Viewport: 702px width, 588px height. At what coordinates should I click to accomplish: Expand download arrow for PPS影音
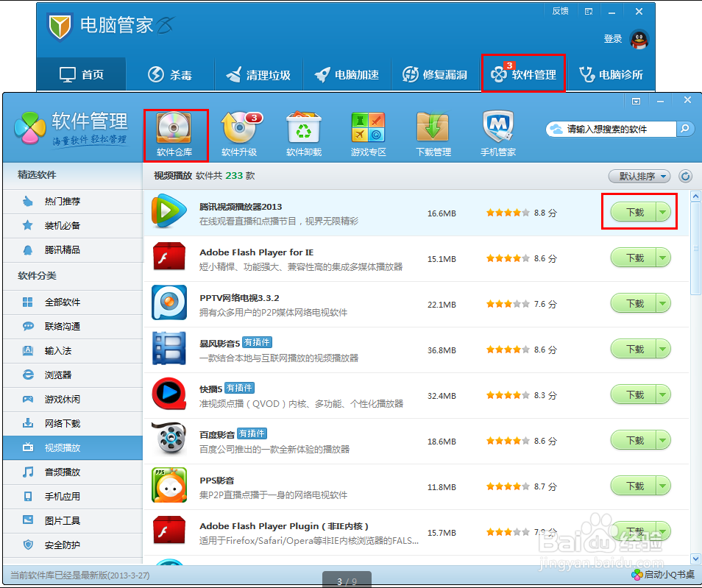tap(663, 486)
